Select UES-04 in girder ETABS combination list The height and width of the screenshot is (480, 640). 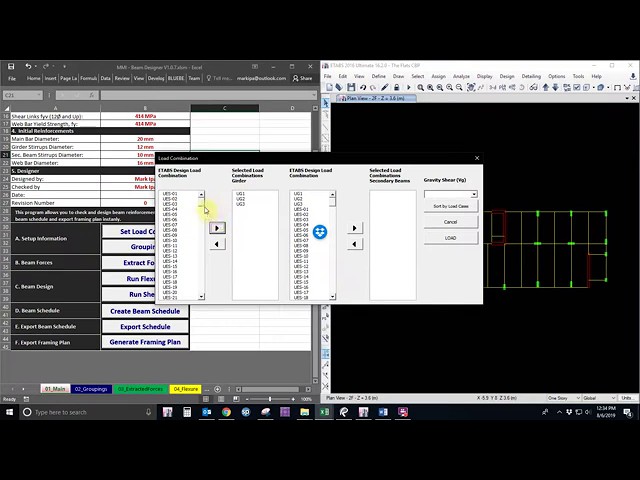[x=170, y=209]
